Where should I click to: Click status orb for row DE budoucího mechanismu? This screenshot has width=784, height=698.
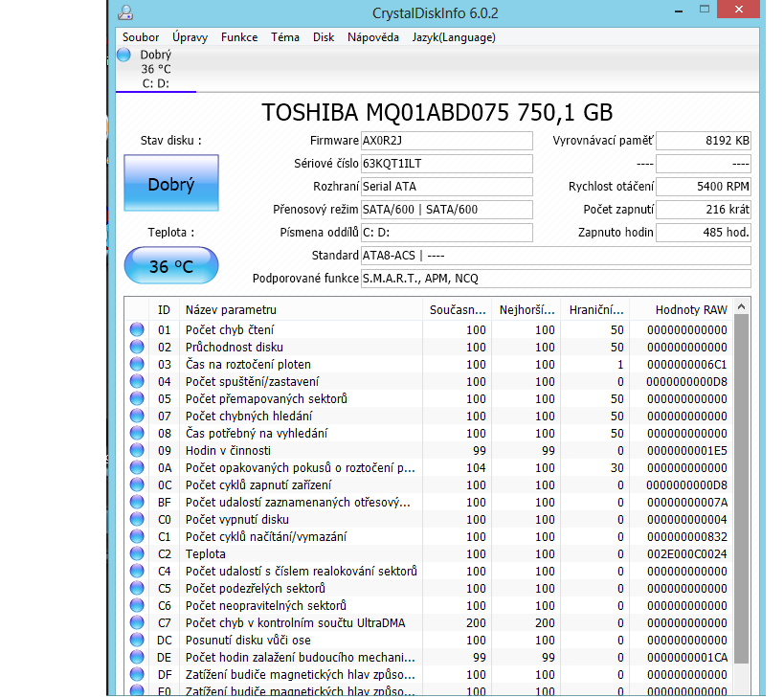click(x=137, y=657)
